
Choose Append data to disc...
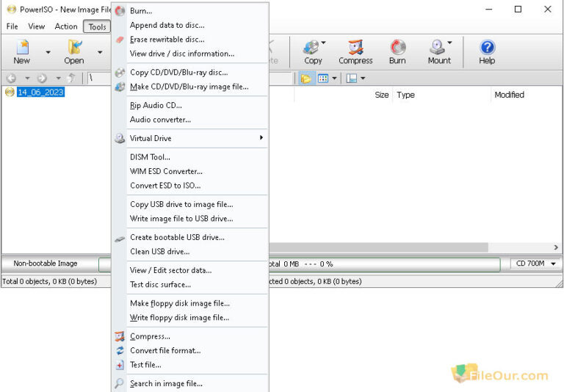pos(191,25)
